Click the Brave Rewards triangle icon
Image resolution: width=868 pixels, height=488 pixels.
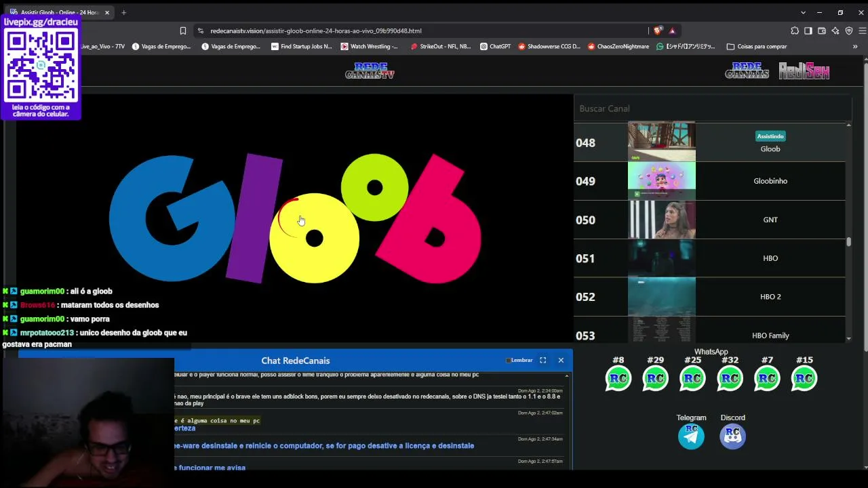(x=672, y=30)
